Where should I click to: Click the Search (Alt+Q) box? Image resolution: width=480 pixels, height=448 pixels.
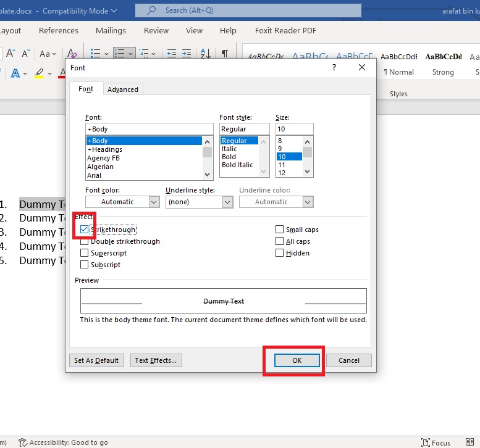248,10
